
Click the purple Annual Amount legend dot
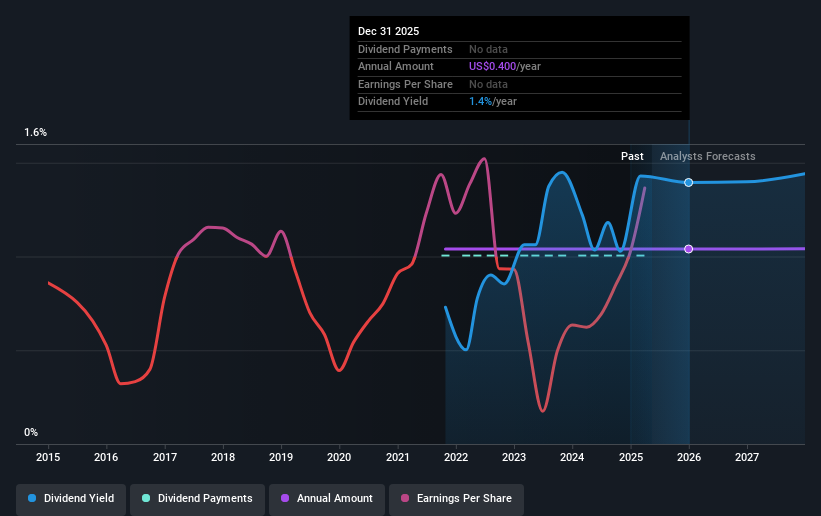(285, 498)
